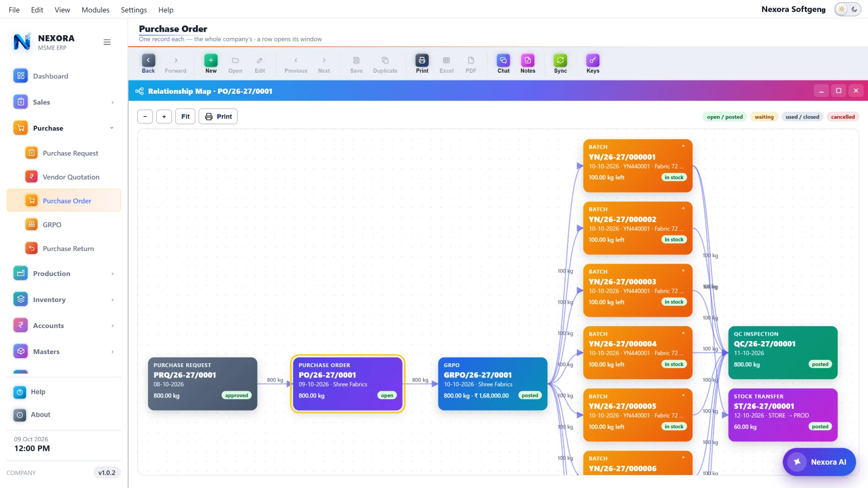Click the Fit button

click(185, 117)
